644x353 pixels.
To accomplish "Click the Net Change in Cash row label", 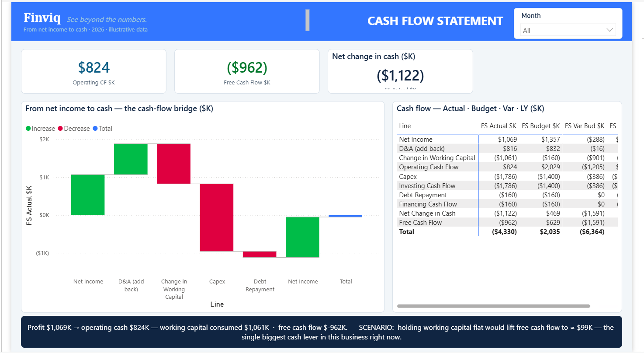I will click(x=427, y=213).
